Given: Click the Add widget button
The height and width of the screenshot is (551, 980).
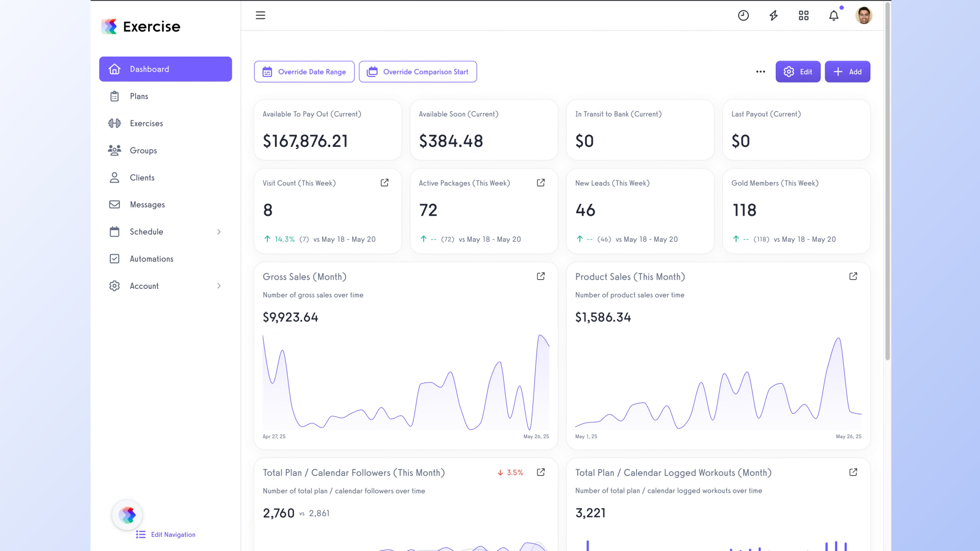Looking at the screenshot, I should click(x=847, y=71).
